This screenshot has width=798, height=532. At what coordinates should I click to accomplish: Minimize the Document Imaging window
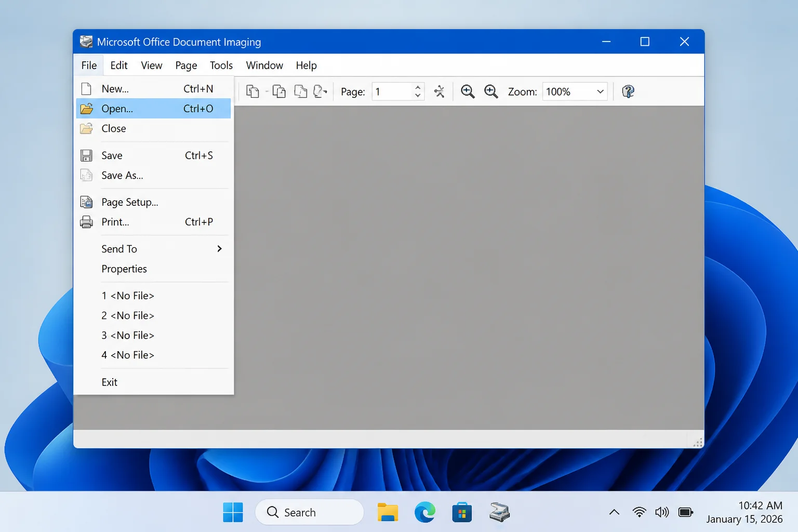tap(606, 42)
